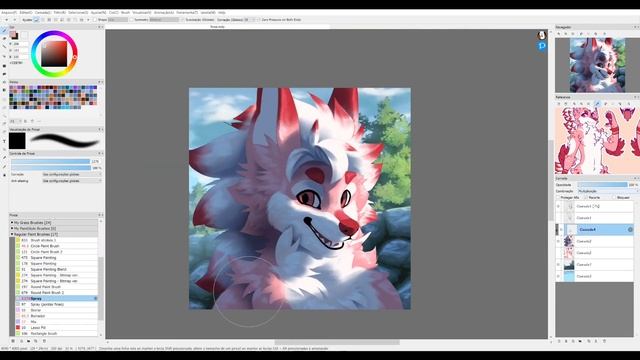Enable Recorte clipping checkbox
Screen dimensions: 640x360
click(586, 197)
